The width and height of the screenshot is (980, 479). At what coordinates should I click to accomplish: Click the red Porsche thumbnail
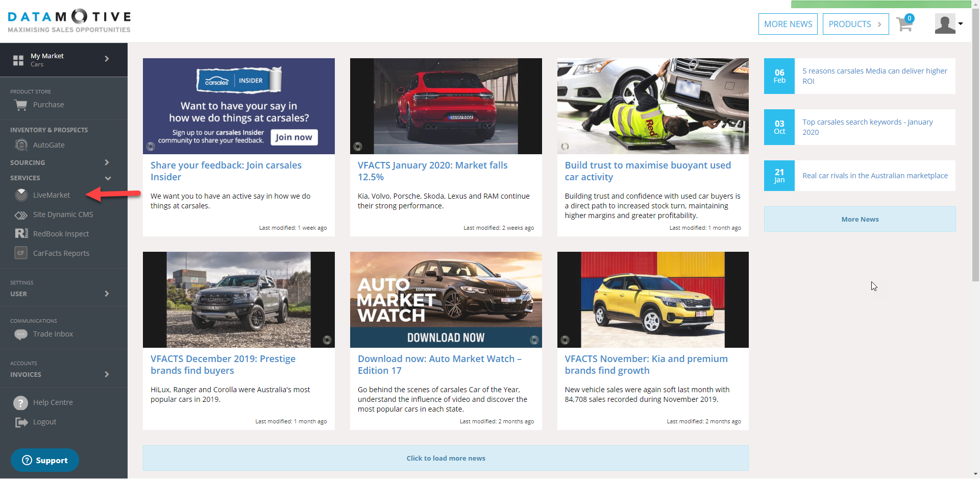click(x=446, y=106)
